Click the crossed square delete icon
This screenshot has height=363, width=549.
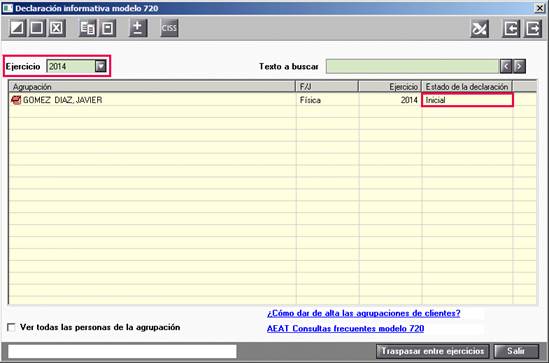coord(56,28)
